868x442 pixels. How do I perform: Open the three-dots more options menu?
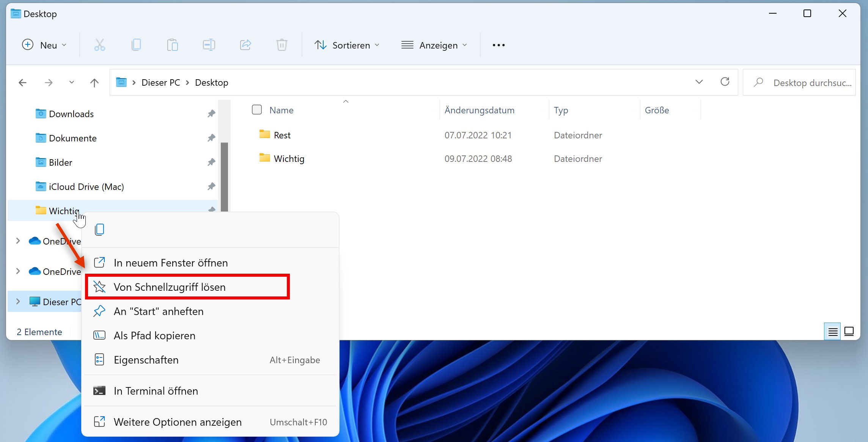498,45
